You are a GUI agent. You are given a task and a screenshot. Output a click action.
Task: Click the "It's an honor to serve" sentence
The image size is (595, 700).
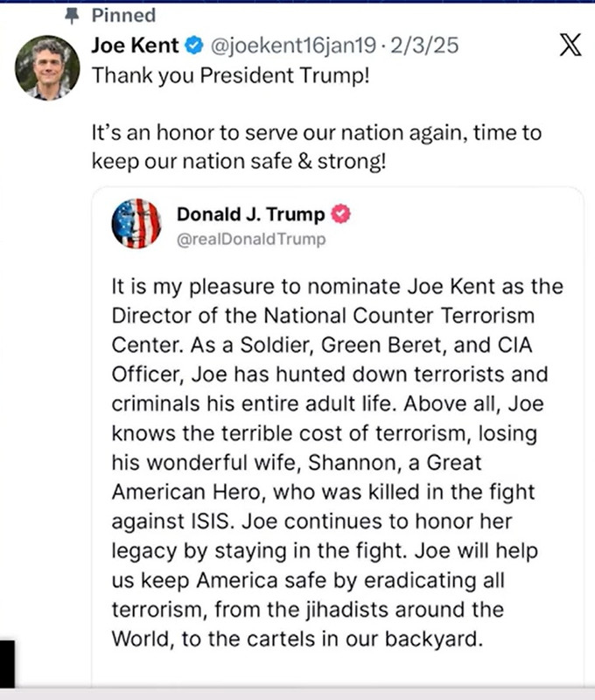[317, 147]
